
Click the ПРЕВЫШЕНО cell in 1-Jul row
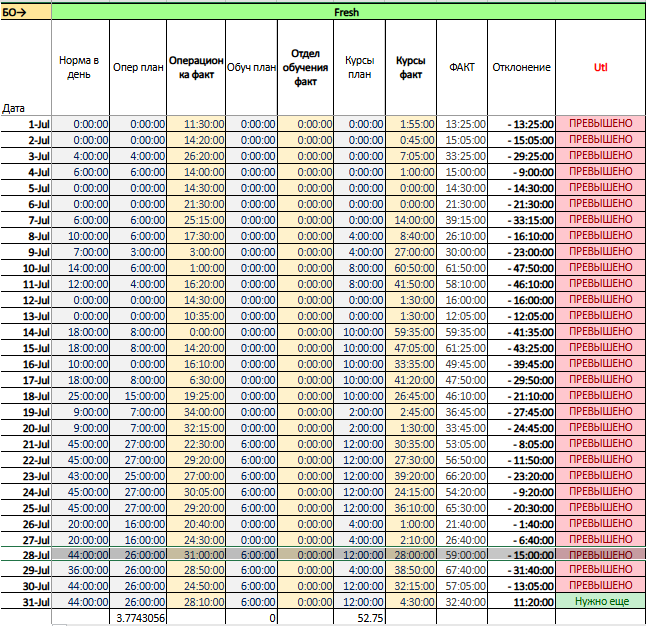click(600, 124)
